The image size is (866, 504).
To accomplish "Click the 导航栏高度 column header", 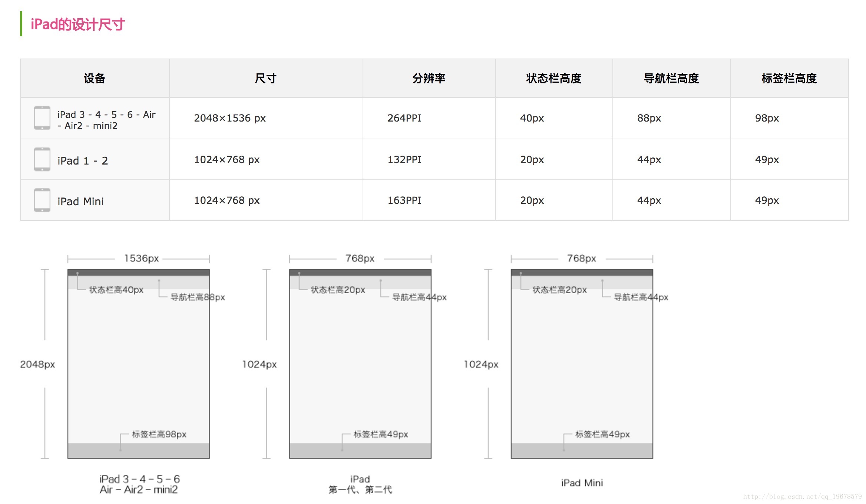I will pyautogui.click(x=671, y=78).
